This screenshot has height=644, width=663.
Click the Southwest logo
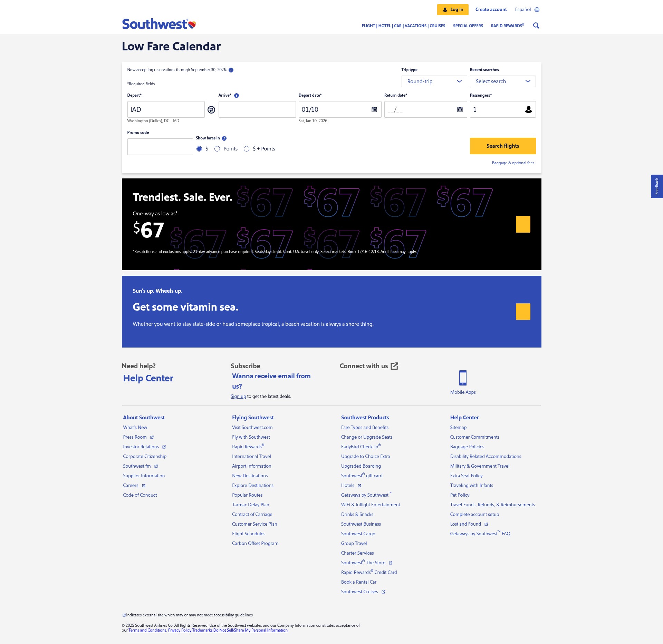click(159, 24)
